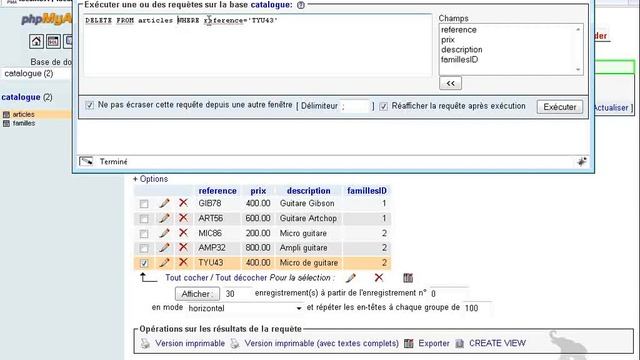This screenshot has width=640, height=360.
Task: Select 'reference' in Champs list
Action: click(x=459, y=30)
